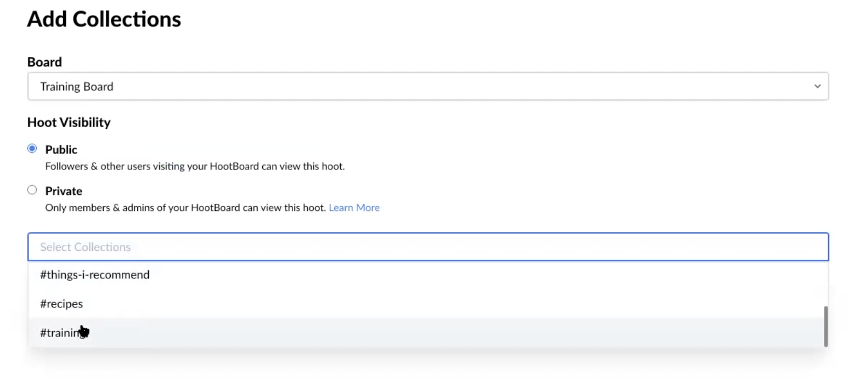Screen dimensions: 868x388
Task: Select the Public visibility radio button
Action: tap(32, 149)
